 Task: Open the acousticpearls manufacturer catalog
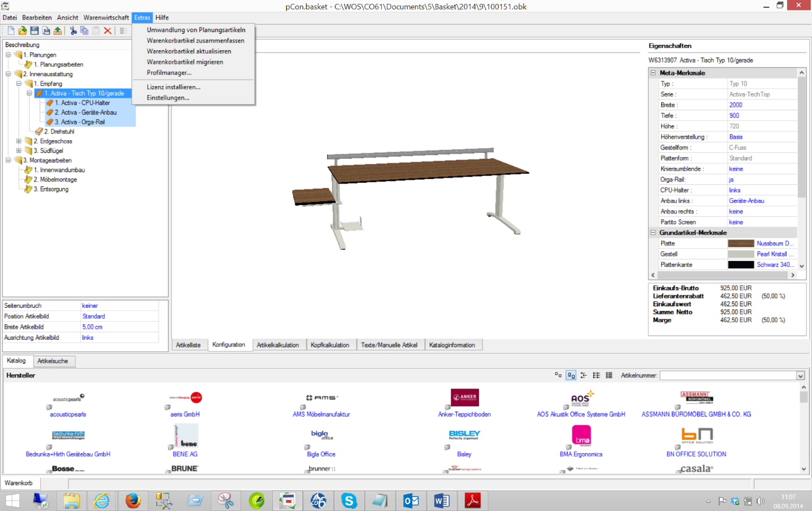coord(68,414)
